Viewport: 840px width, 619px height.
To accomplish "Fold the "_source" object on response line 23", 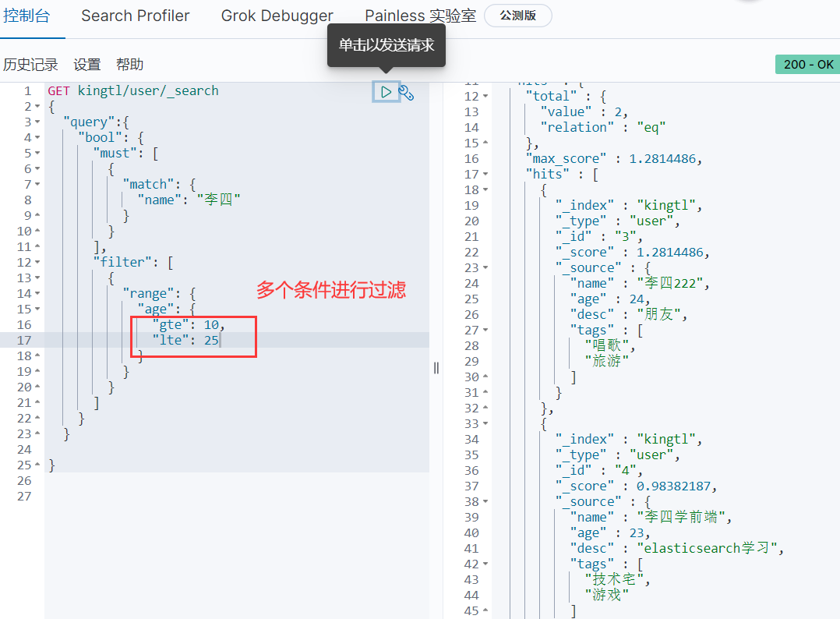I will pyautogui.click(x=486, y=268).
